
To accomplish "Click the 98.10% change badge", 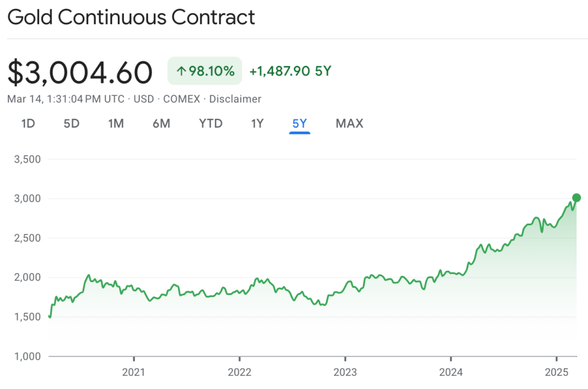I will 205,71.
